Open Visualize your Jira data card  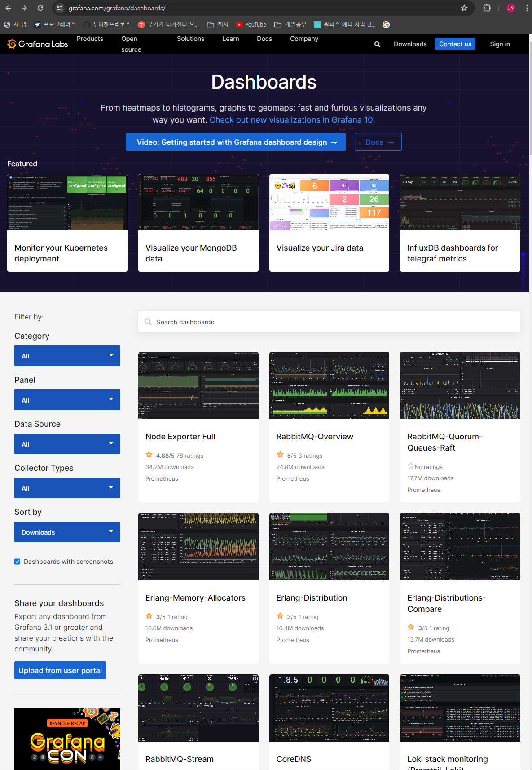pyautogui.click(x=329, y=223)
